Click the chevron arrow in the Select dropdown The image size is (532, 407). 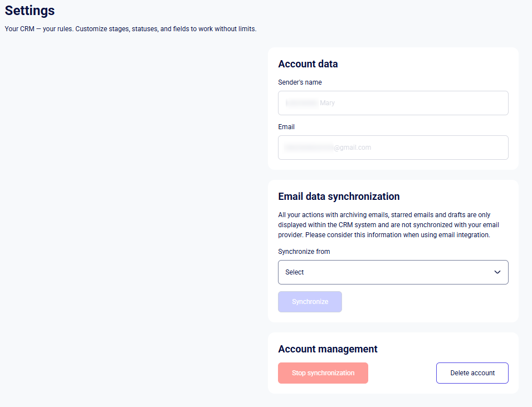pos(497,272)
